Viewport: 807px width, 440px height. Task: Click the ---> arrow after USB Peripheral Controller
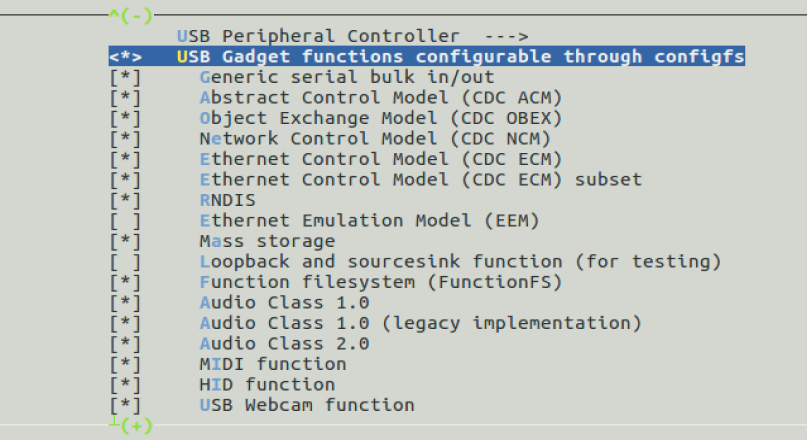click(x=506, y=37)
